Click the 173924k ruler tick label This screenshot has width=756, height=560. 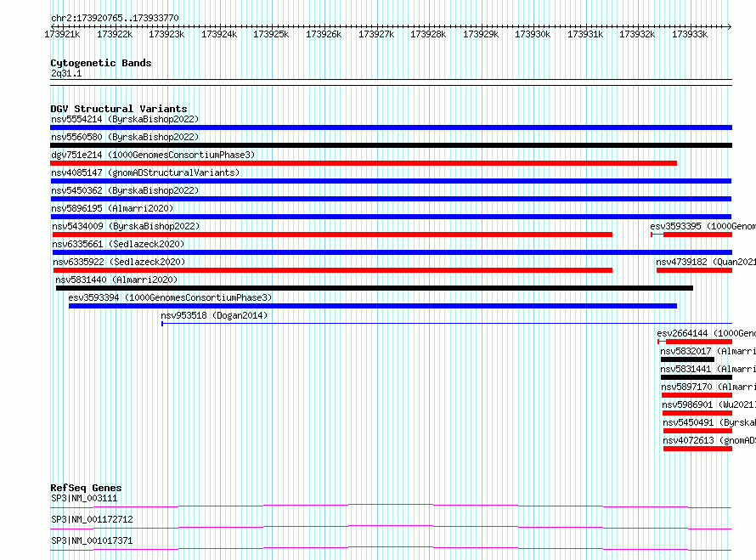pyautogui.click(x=219, y=34)
